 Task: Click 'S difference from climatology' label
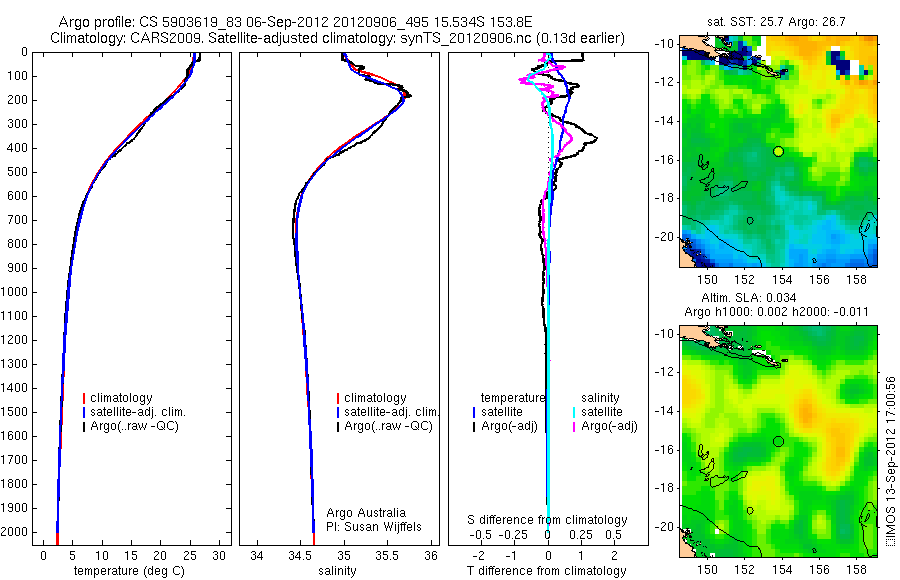(x=547, y=520)
